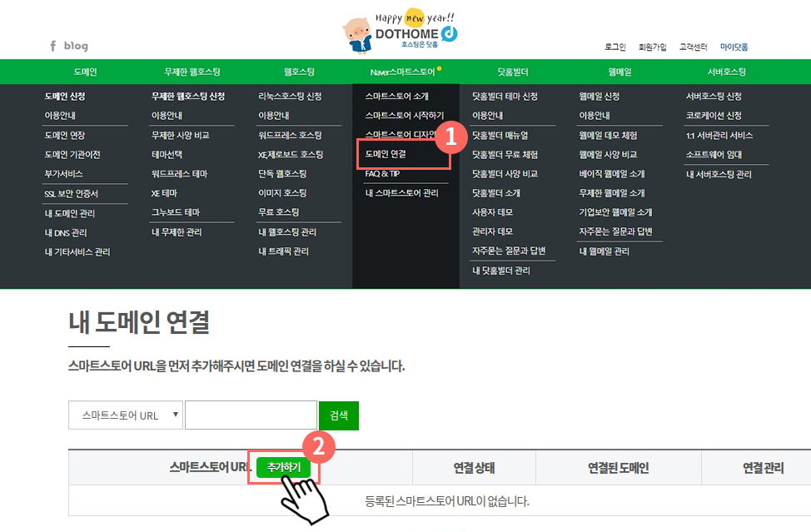Open 스마트스토어 시작하기 submenu item

(x=405, y=115)
